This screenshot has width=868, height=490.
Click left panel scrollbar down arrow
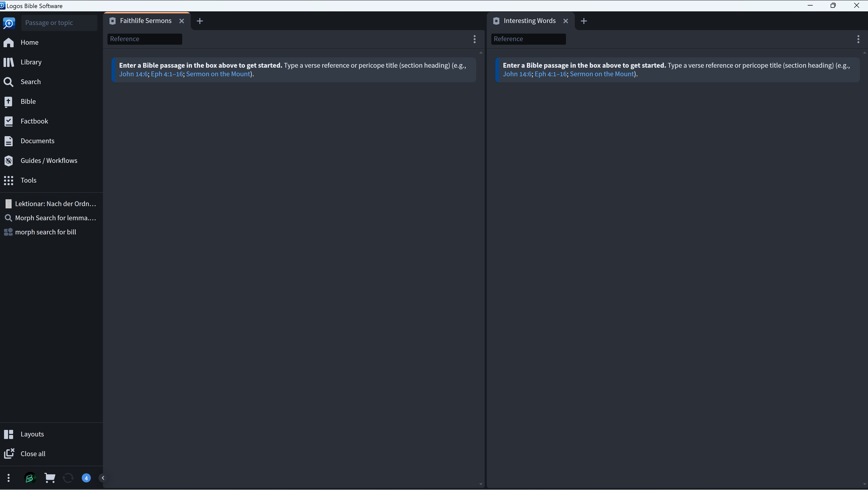click(x=481, y=484)
